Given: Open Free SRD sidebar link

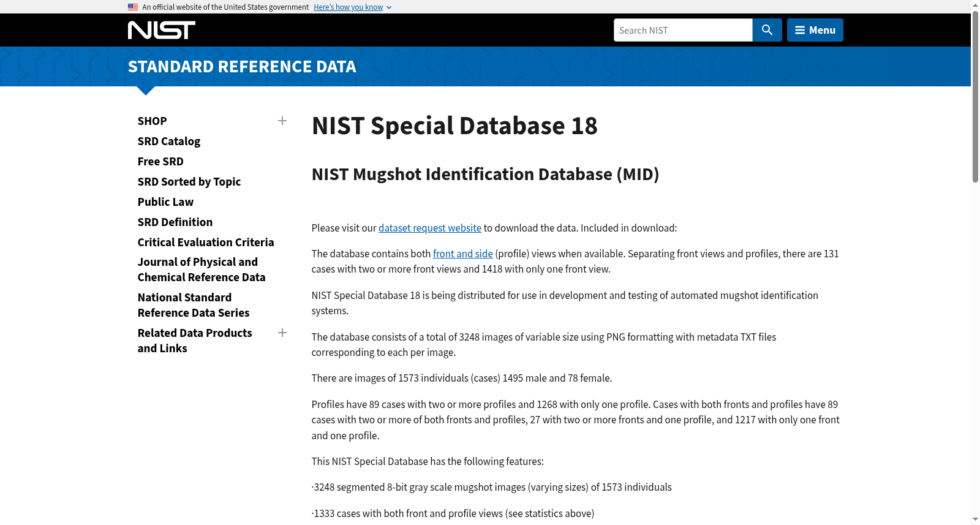Looking at the screenshot, I should point(160,162).
